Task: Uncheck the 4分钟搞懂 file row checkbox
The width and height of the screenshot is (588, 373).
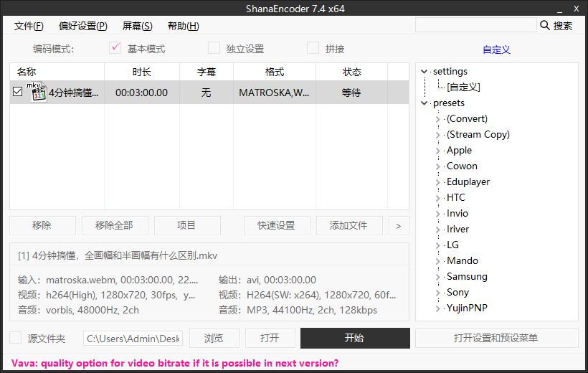Action: [18, 92]
